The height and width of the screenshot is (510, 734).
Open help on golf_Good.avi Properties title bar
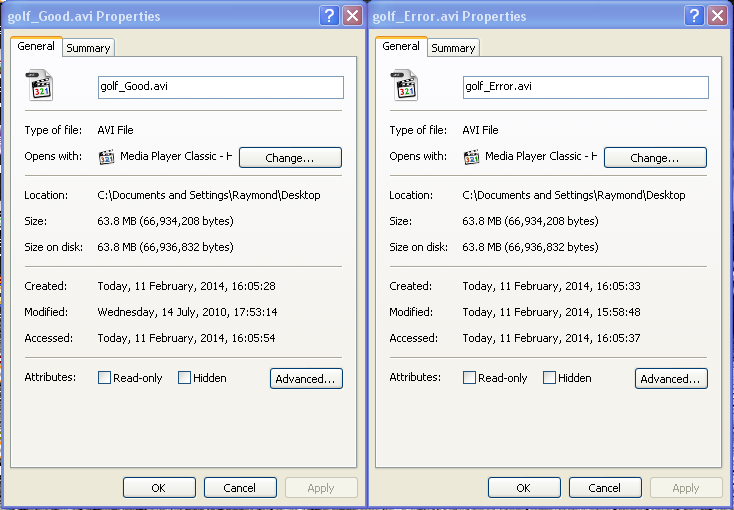pyautogui.click(x=330, y=16)
